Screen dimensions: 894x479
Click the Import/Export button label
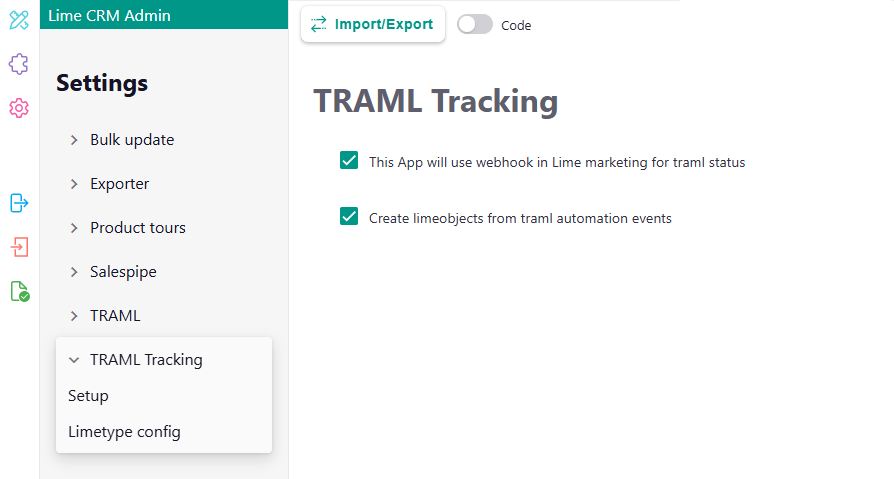click(x=384, y=24)
